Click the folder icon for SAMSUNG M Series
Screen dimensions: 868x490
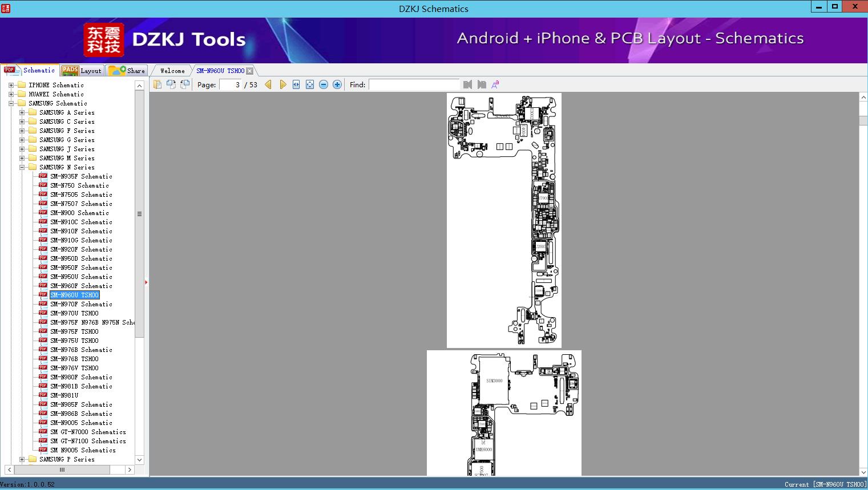coord(33,158)
